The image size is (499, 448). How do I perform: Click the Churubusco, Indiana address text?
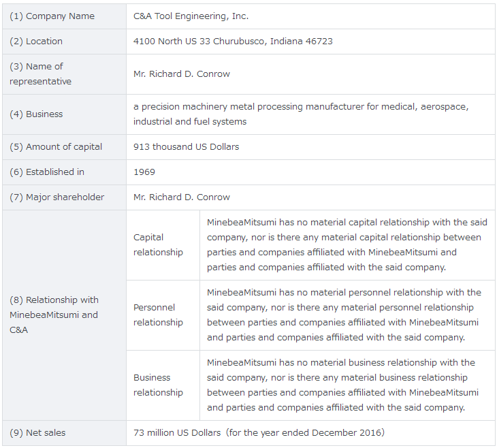(233, 42)
